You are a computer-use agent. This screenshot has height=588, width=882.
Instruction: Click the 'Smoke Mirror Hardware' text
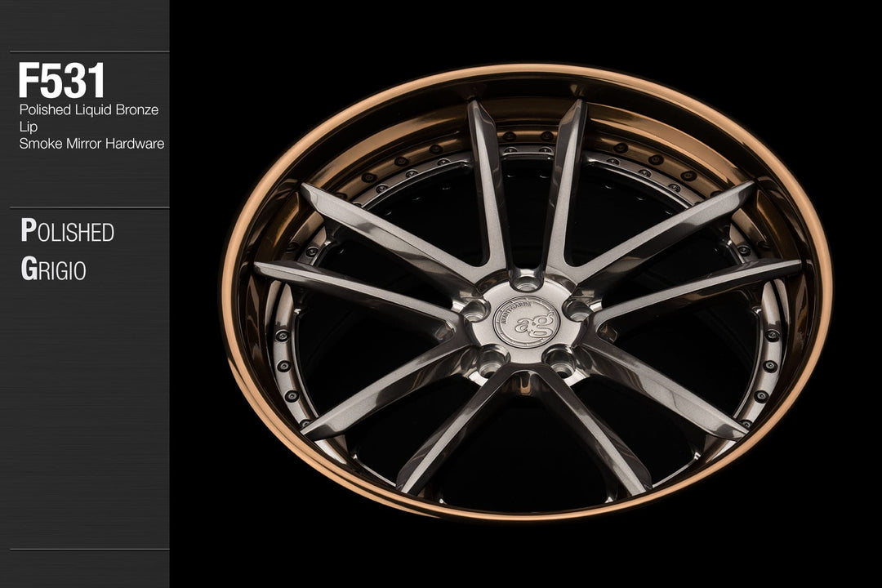click(92, 144)
